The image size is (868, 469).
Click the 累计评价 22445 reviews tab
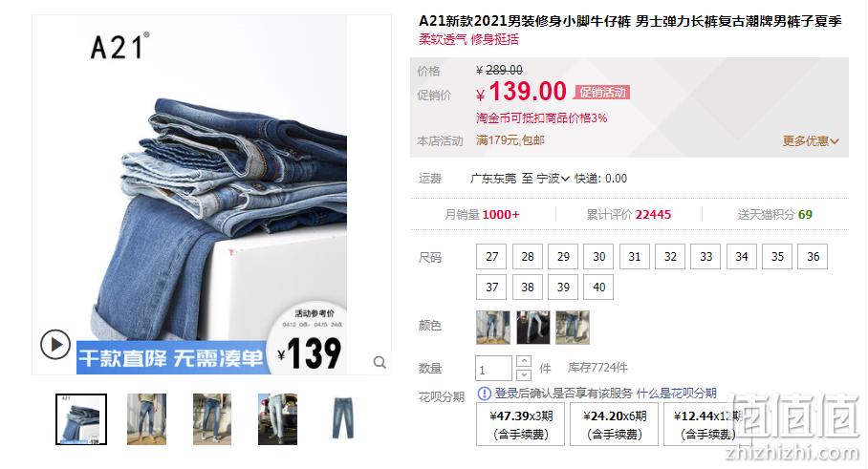[x=629, y=215]
